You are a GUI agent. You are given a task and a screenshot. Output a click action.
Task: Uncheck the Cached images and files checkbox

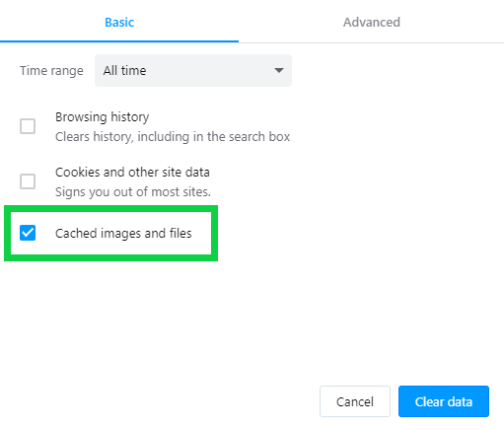[28, 233]
